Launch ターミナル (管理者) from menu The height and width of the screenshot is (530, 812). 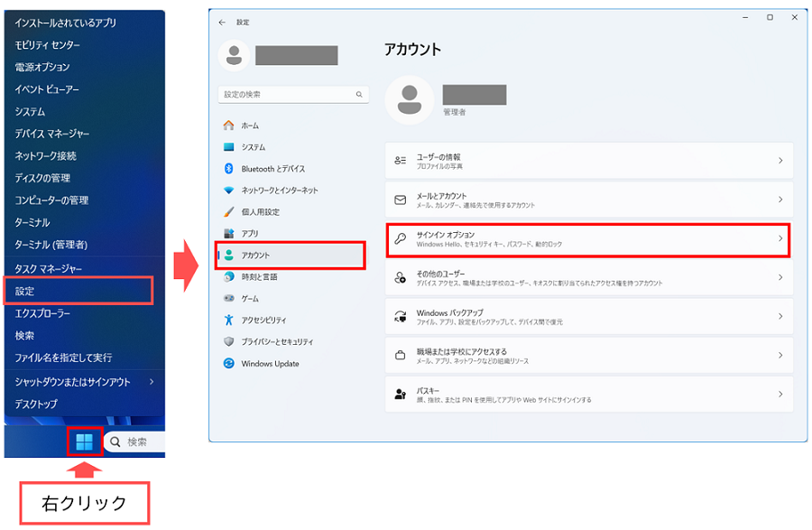tap(51, 245)
